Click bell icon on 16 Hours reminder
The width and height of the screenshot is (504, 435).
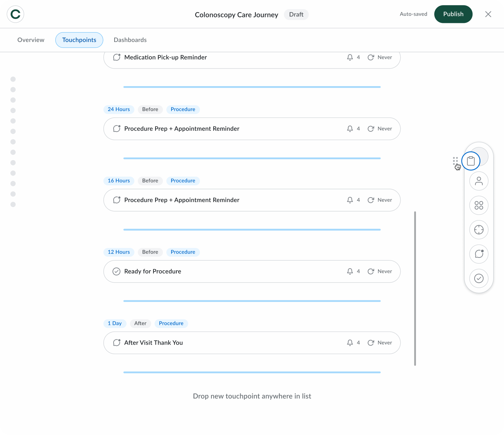[x=350, y=200]
